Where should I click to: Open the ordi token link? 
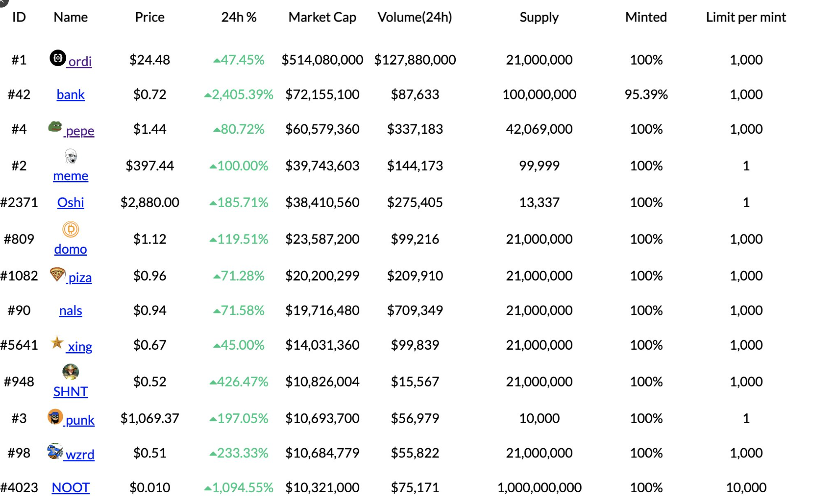point(80,62)
